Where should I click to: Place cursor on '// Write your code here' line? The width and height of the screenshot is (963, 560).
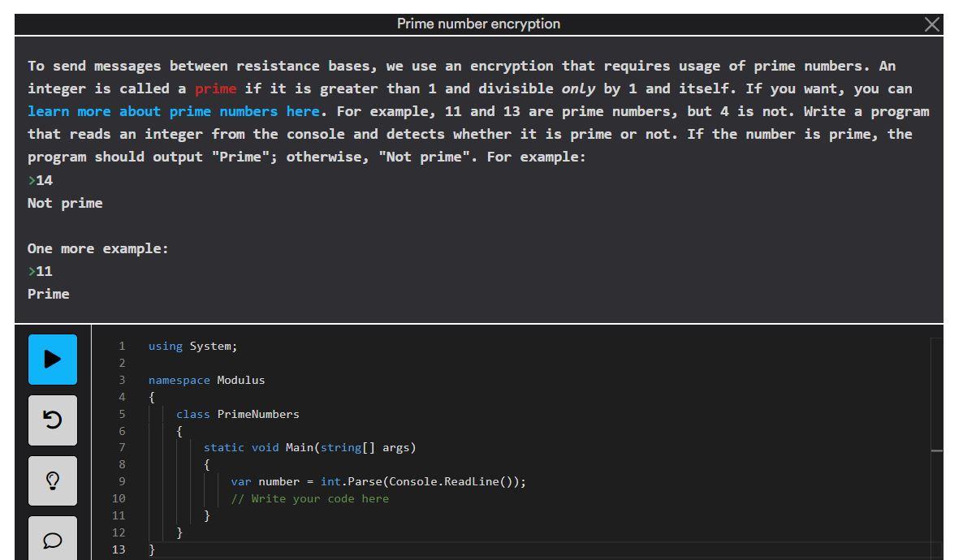click(310, 498)
